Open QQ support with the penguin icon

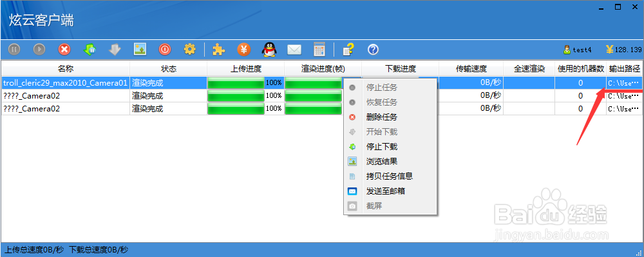pos(269,50)
